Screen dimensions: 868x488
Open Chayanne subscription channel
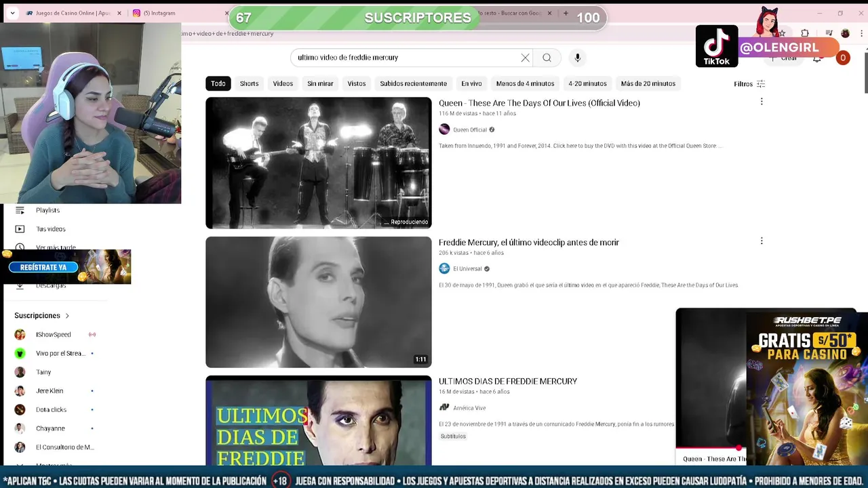pos(50,428)
